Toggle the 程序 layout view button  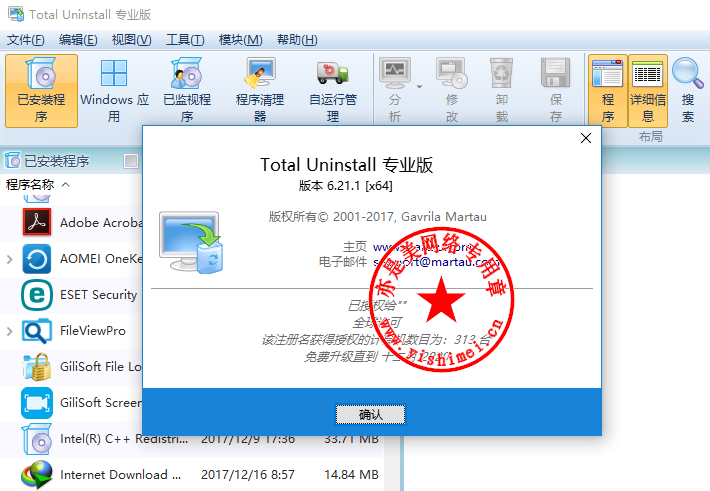point(608,91)
